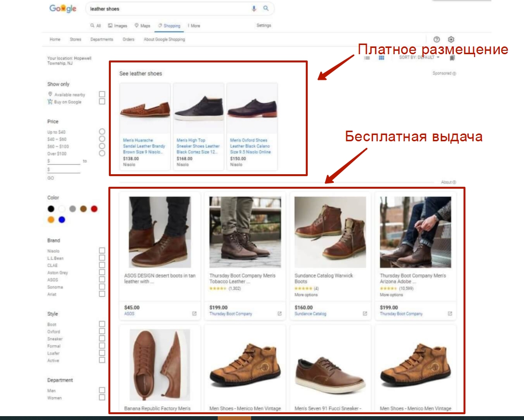The height and width of the screenshot is (420, 524).
Task: Check the Men department checkbox
Action: [102, 390]
